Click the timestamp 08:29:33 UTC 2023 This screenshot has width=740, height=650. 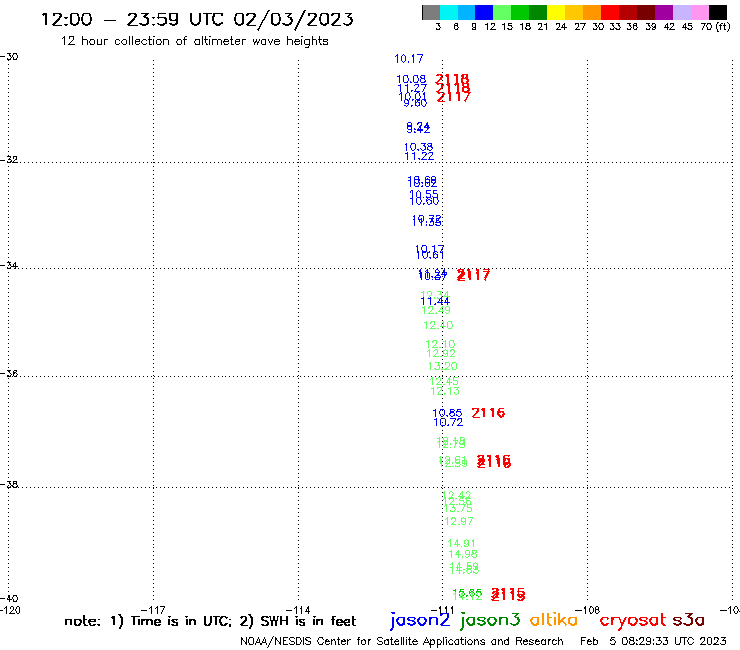coord(674,641)
